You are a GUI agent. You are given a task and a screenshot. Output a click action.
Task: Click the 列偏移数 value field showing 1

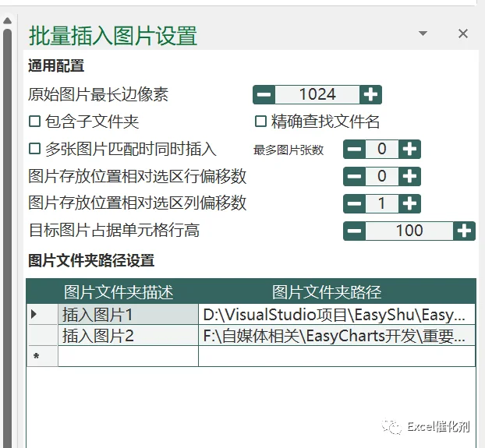tap(382, 203)
